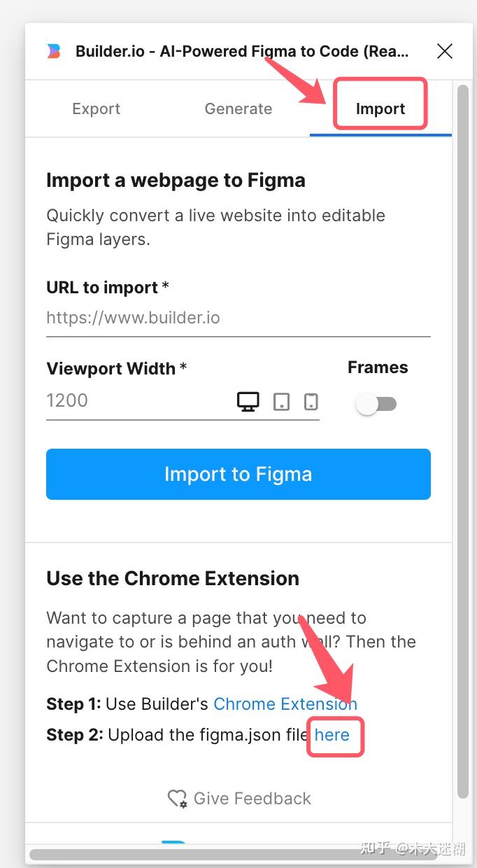Screen dimensions: 477x868
Task: Close the Builder.io plugin panel
Action: (445, 51)
